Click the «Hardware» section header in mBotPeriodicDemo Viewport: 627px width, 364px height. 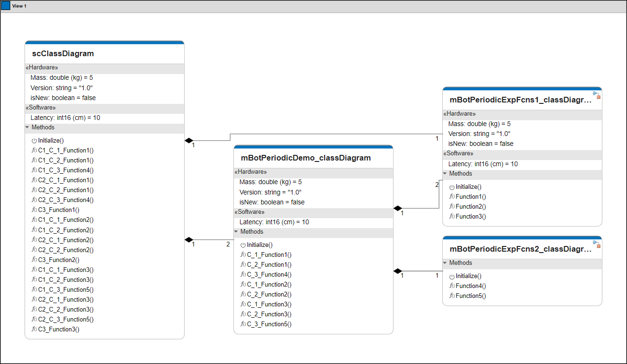coord(251,171)
